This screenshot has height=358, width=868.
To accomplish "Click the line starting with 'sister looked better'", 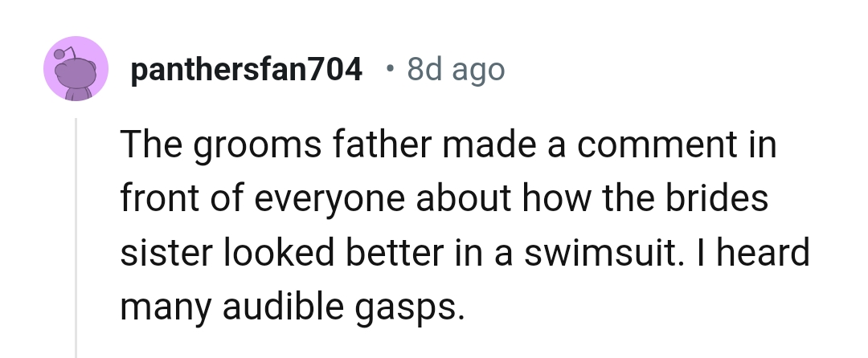I will click(x=465, y=253).
